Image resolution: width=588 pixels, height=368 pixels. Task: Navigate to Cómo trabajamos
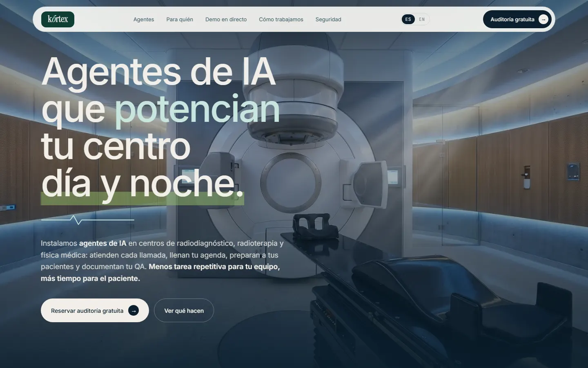[x=281, y=19]
